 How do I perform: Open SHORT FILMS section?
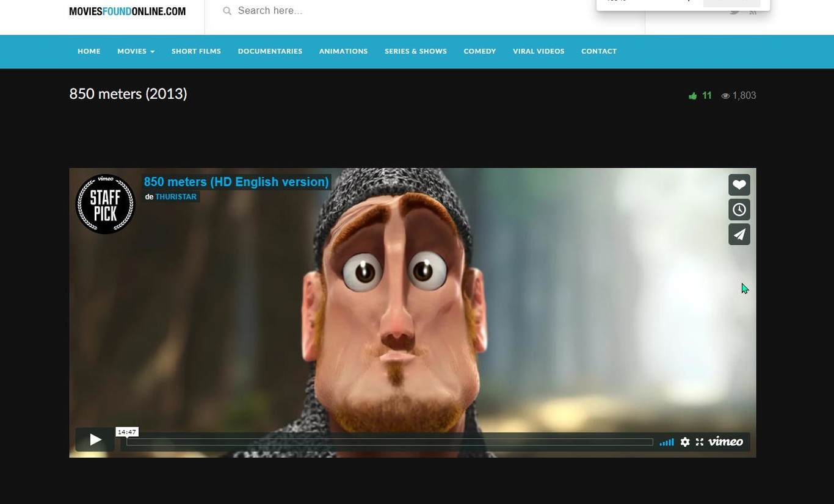click(x=196, y=51)
